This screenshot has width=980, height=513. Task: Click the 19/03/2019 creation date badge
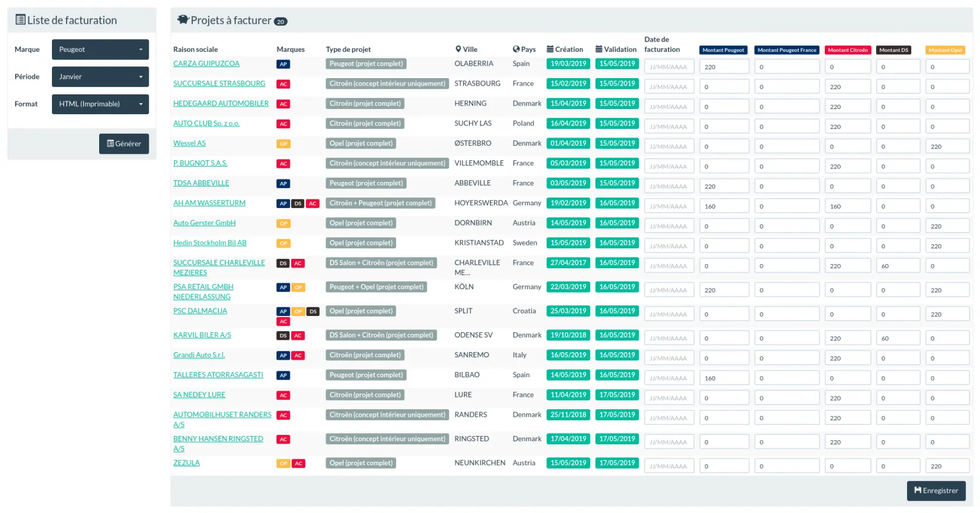568,64
